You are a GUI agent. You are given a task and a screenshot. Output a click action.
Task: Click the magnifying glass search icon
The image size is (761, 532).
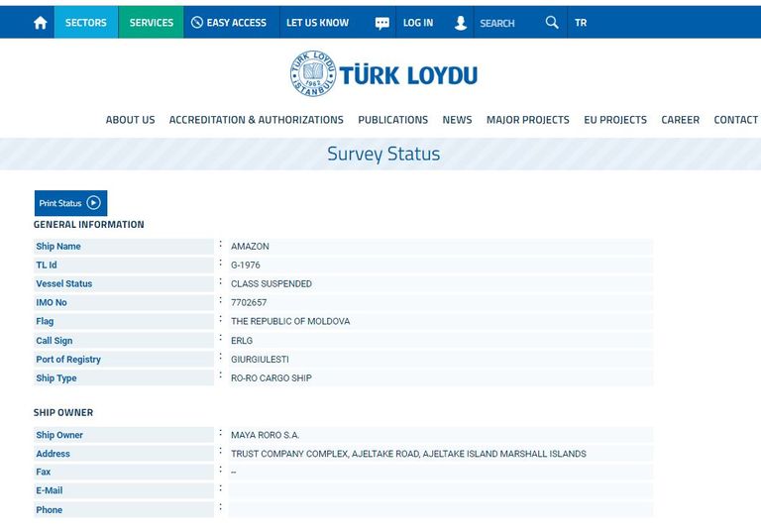pyautogui.click(x=551, y=23)
